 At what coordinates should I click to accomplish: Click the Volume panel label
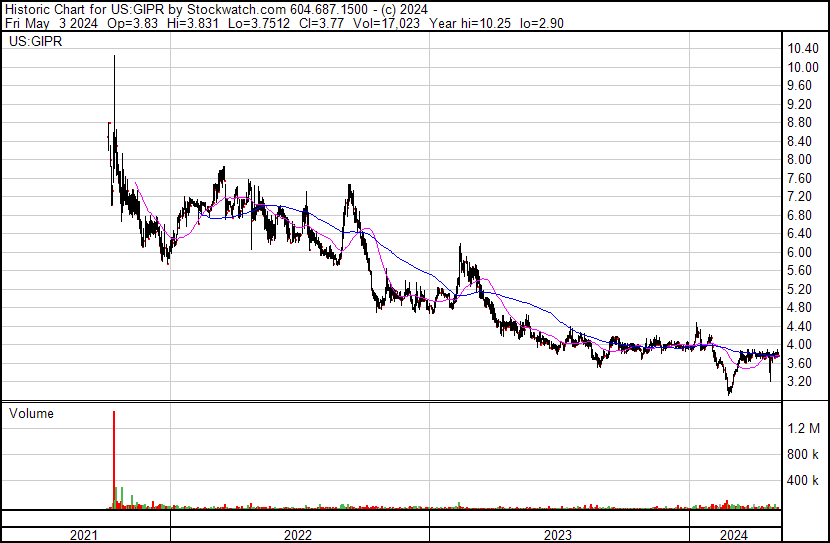pyautogui.click(x=31, y=413)
